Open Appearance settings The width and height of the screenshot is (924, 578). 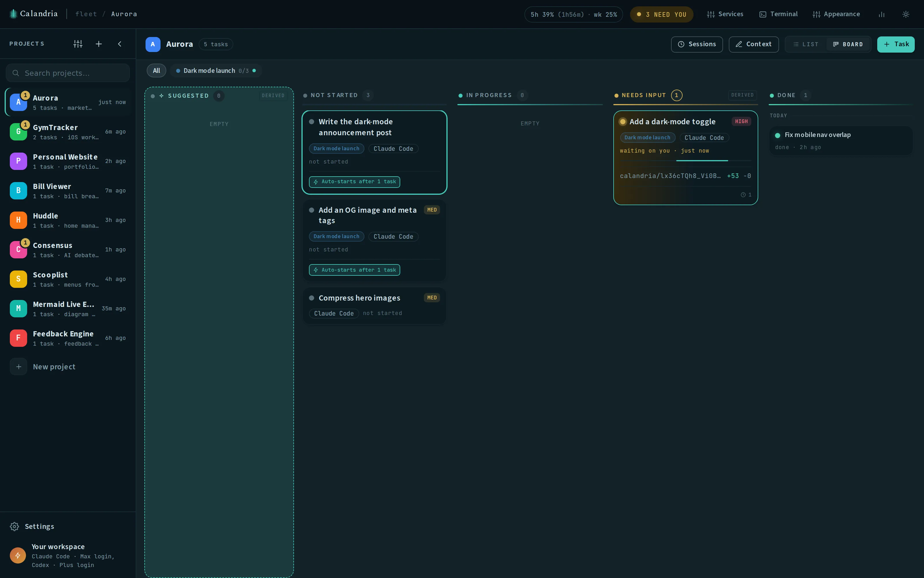836,14
